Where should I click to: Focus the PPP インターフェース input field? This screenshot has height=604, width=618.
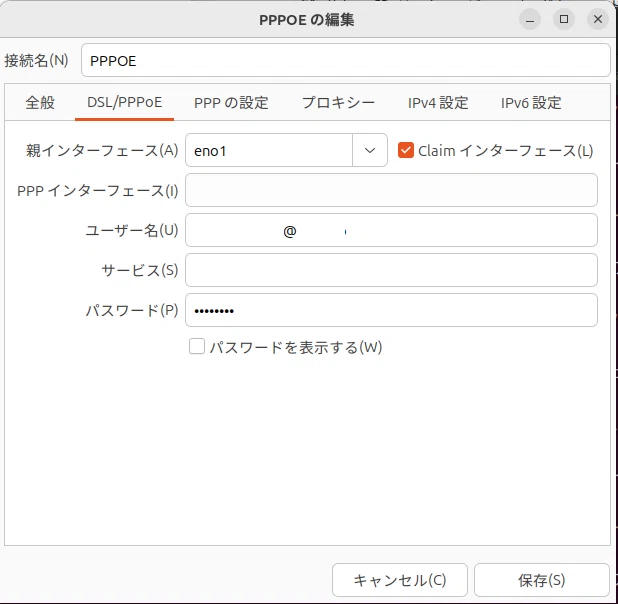(x=391, y=190)
